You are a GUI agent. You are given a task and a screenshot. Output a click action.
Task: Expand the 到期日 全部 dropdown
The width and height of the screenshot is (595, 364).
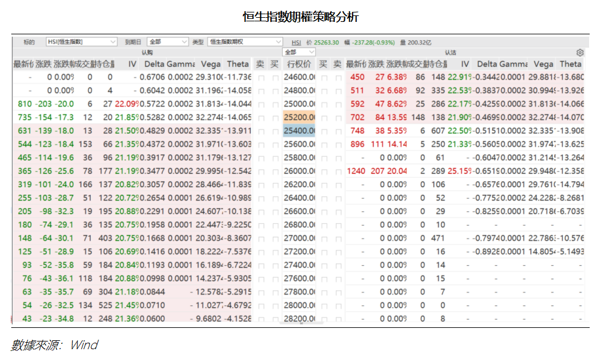167,41
